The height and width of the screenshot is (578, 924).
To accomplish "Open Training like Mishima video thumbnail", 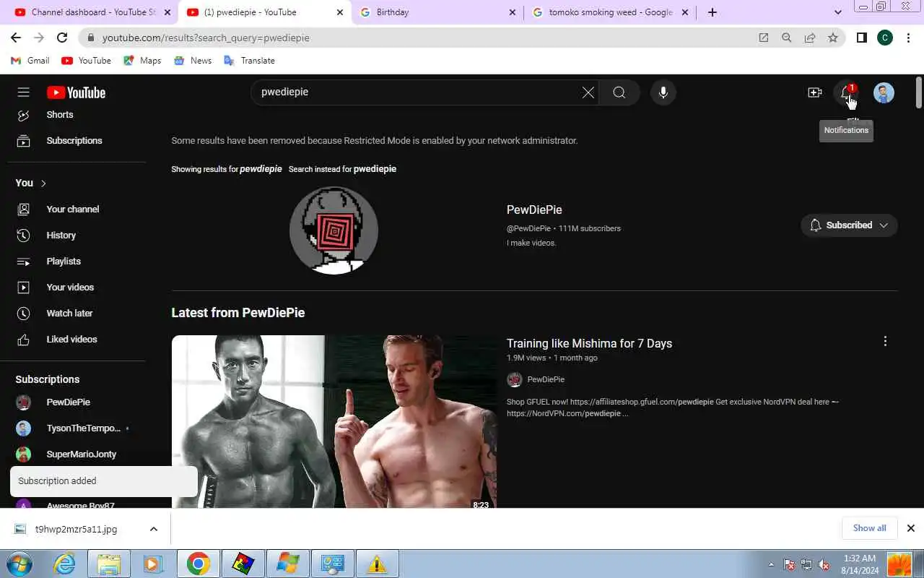I will (x=334, y=422).
